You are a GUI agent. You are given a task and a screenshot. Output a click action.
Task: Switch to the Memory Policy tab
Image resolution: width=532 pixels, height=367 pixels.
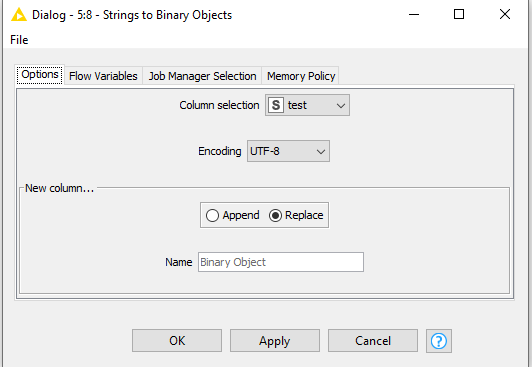click(x=301, y=76)
